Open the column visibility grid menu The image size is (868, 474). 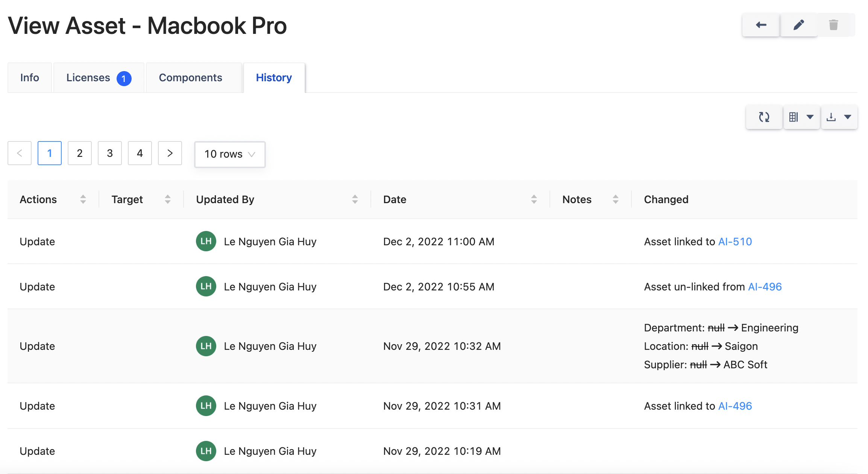coord(801,117)
